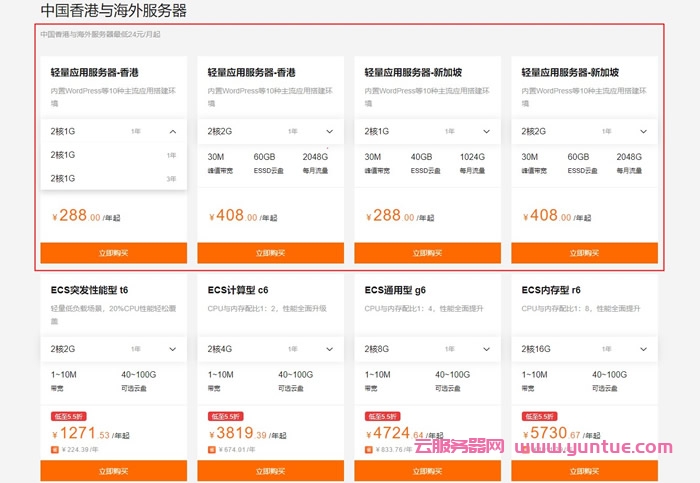
Task: Click the 中国香港与海外服务器 section heading
Action: [x=113, y=11]
